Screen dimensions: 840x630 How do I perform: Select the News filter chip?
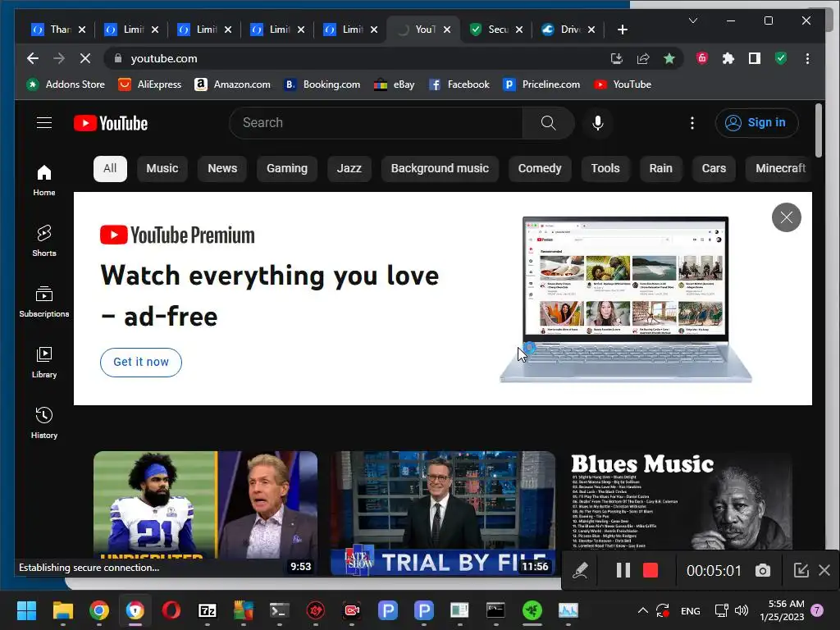click(222, 168)
